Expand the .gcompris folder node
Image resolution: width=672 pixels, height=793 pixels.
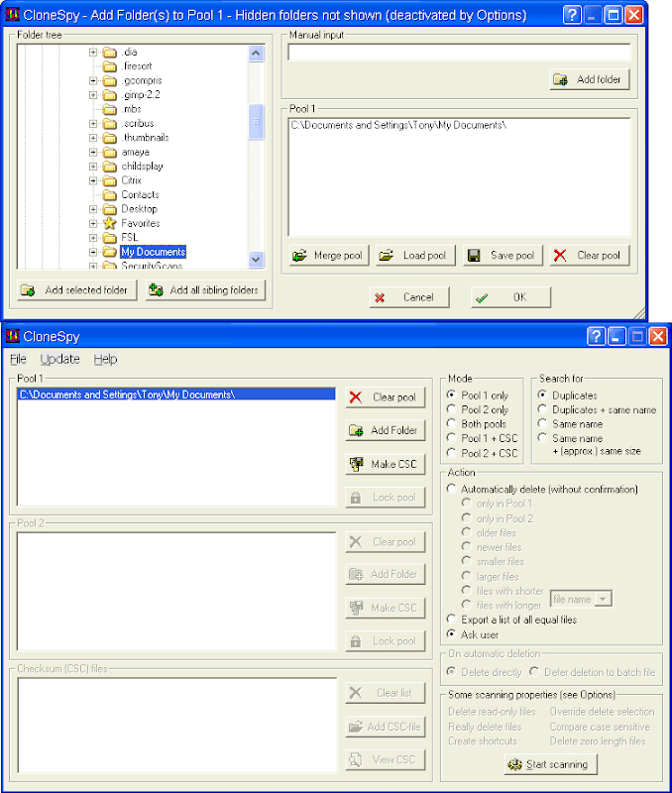[x=93, y=80]
